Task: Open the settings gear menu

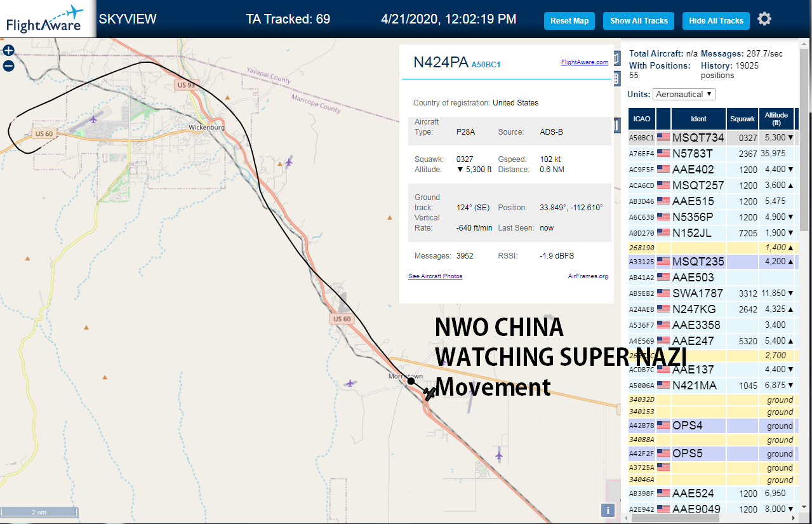Action: pyautogui.click(x=764, y=19)
